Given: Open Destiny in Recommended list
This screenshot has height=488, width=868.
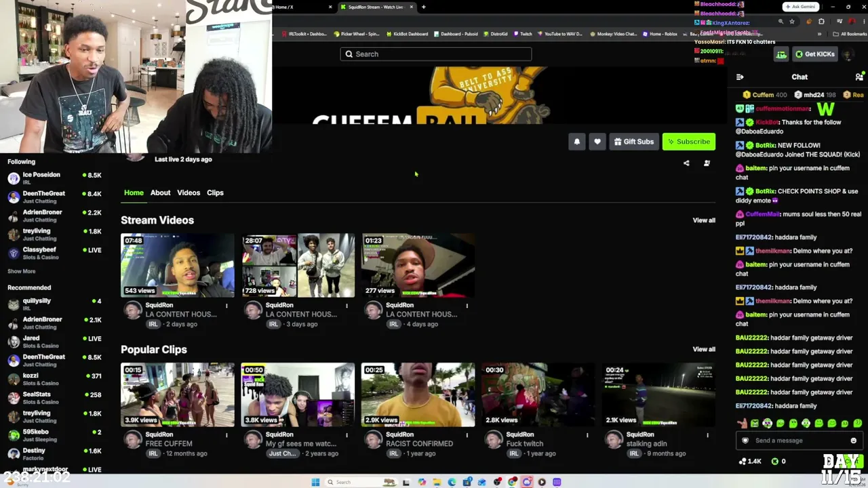Looking at the screenshot, I should point(54,454).
